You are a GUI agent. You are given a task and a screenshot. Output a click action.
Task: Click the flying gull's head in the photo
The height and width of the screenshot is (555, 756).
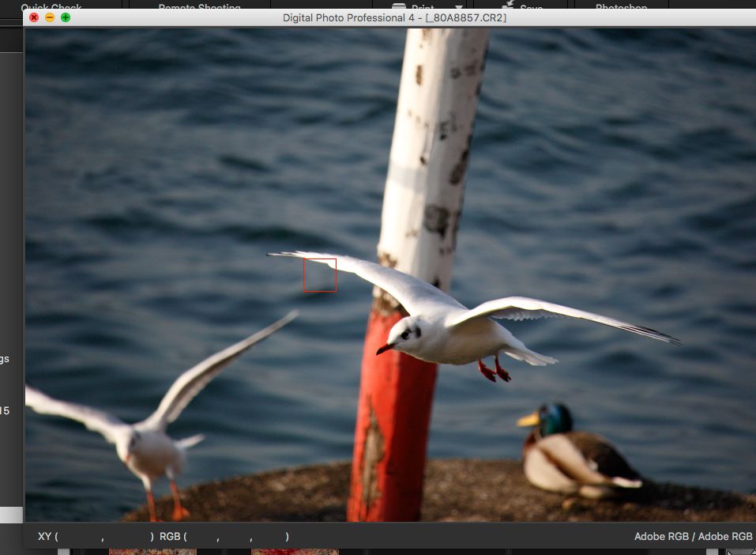tap(403, 333)
